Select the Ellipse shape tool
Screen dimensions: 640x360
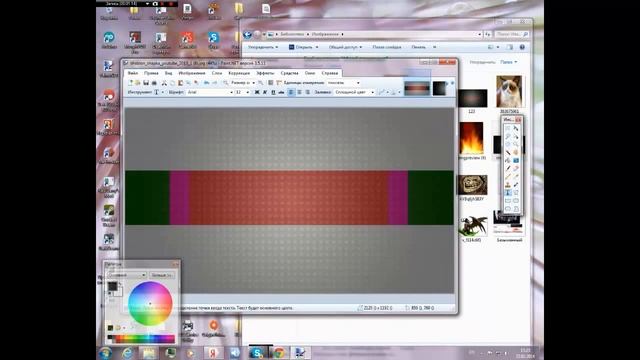click(508, 209)
